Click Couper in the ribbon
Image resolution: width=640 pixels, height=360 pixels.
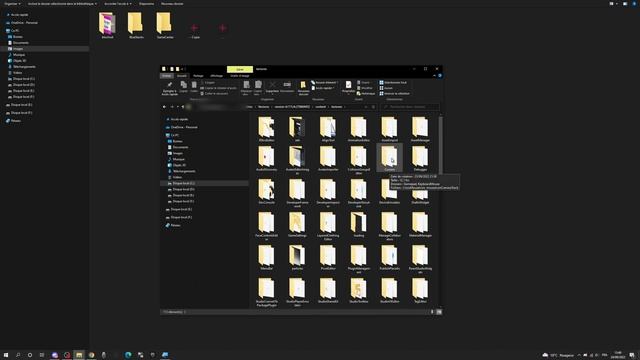(208, 82)
